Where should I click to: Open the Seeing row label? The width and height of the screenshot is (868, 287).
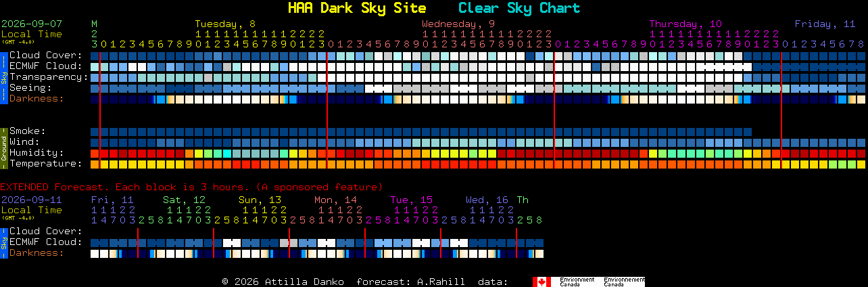pyautogui.click(x=30, y=88)
